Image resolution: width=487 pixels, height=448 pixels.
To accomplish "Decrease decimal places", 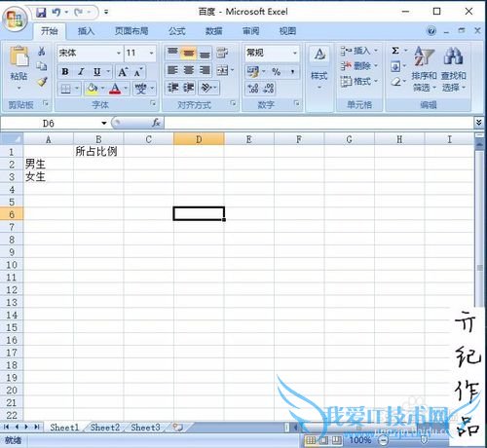I will [x=269, y=88].
